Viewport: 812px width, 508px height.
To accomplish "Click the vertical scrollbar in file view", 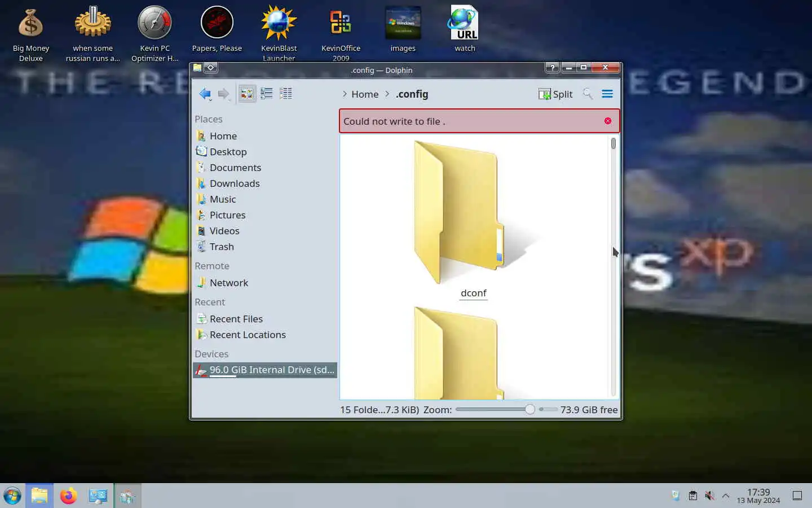I will (613, 144).
